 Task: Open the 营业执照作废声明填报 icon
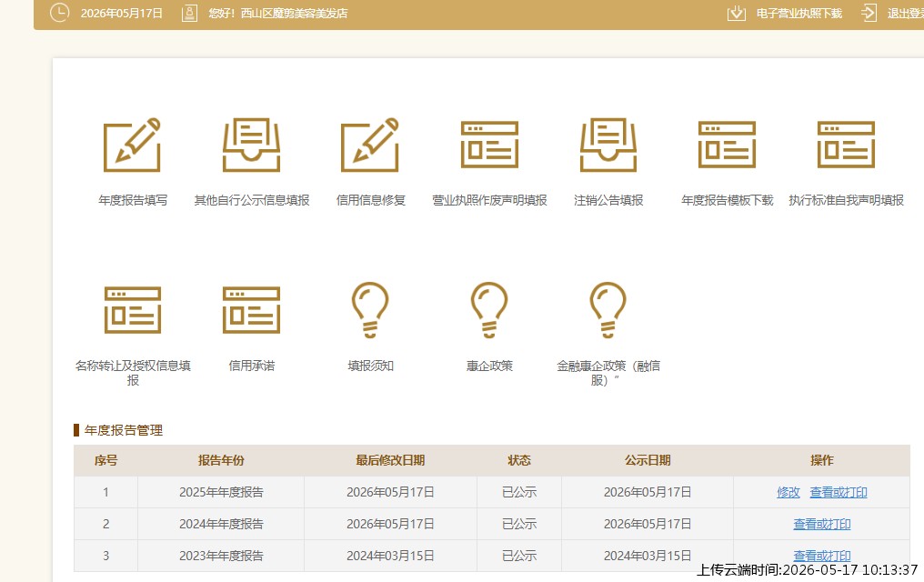coord(489,145)
